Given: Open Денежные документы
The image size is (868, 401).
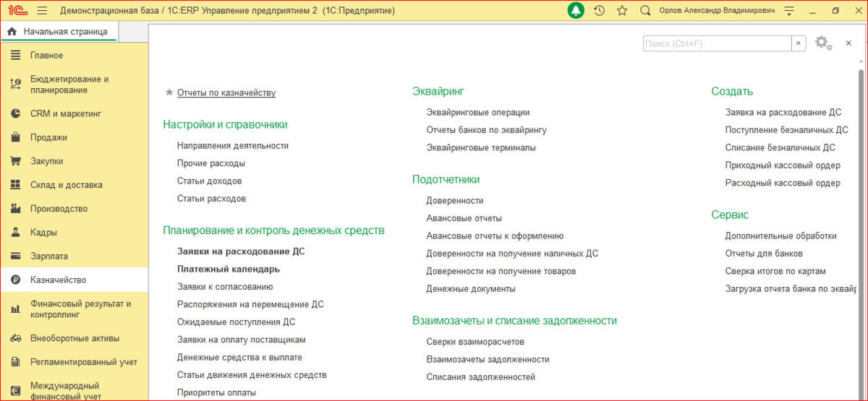Looking at the screenshot, I should [x=471, y=288].
